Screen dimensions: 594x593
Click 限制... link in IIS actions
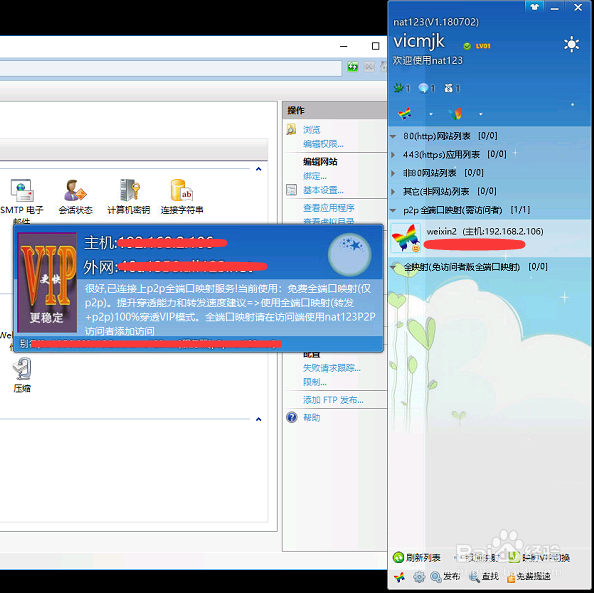(x=314, y=382)
